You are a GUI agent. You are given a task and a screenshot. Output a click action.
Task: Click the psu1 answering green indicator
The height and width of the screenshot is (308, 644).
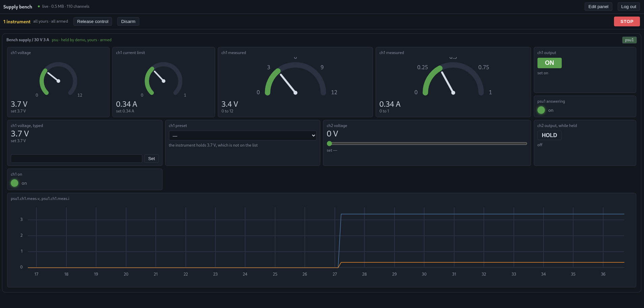click(x=541, y=110)
